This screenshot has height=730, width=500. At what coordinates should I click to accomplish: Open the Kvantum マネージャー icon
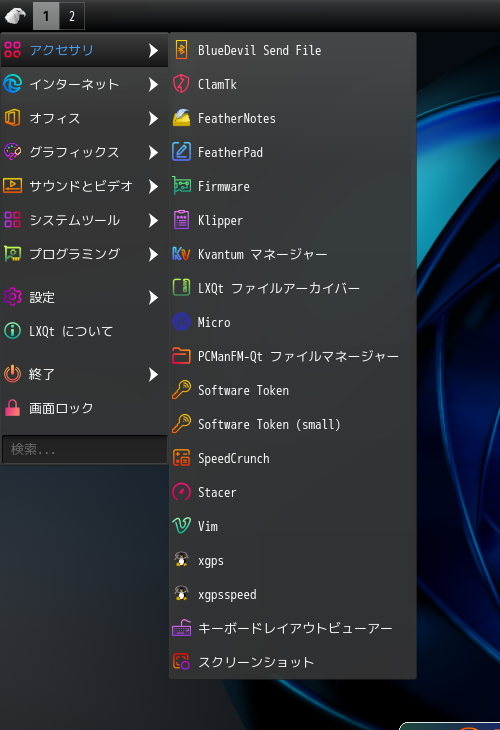181,254
